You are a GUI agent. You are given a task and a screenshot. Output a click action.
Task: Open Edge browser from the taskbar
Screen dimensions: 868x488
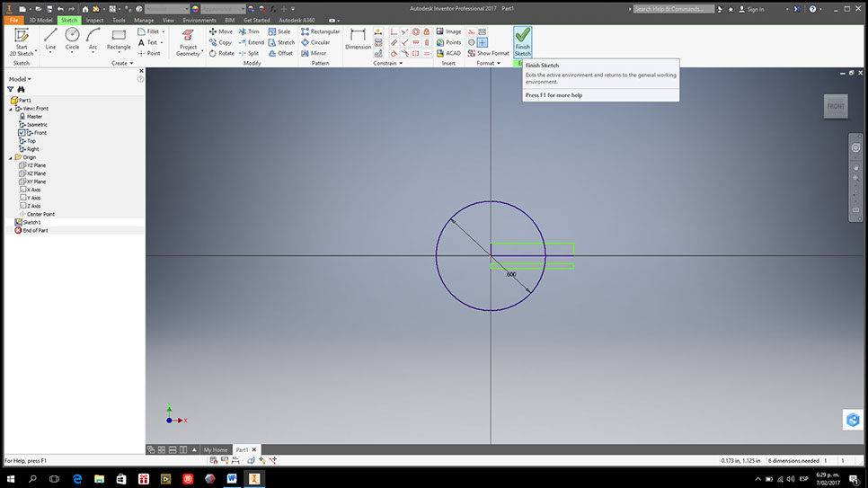point(77,479)
